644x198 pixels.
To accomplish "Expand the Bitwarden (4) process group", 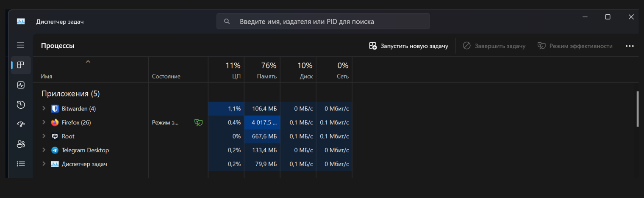I will tap(44, 109).
